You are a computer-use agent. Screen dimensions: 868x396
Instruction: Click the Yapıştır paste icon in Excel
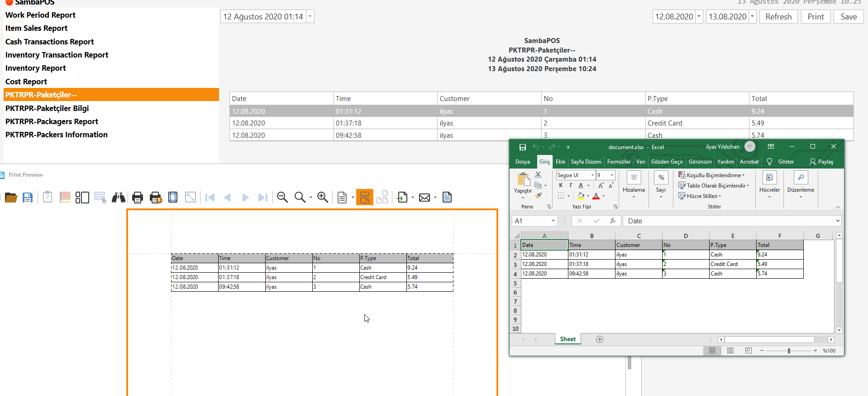(x=524, y=179)
